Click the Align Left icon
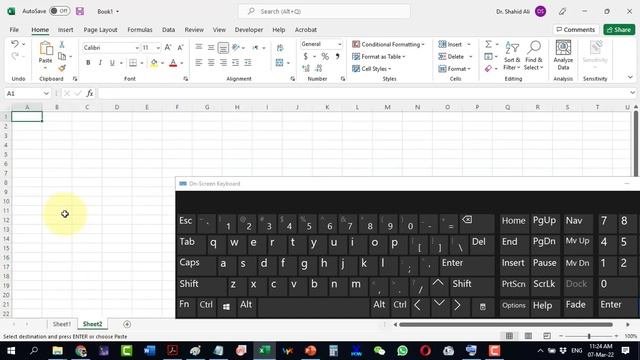The height and width of the screenshot is (360, 640). tap(199, 62)
